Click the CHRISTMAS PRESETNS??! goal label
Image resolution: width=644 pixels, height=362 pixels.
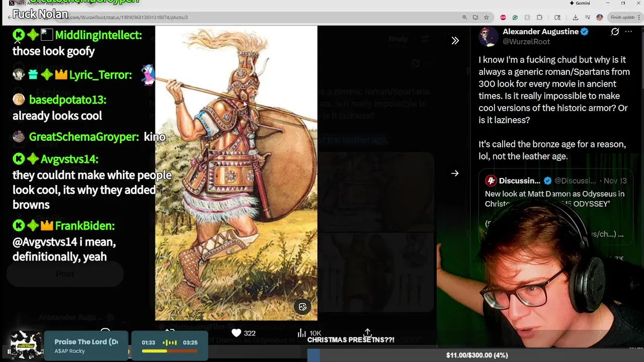[351, 340]
